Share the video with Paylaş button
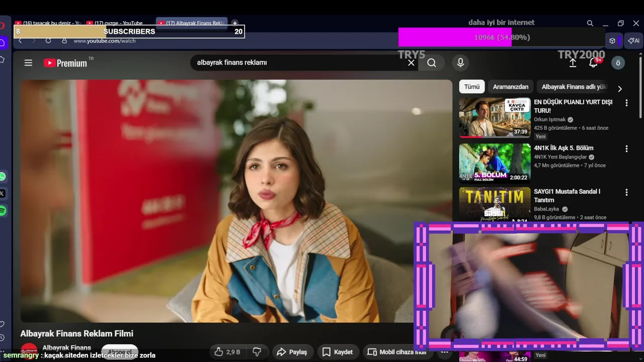This screenshot has width=644, height=362. [x=292, y=352]
